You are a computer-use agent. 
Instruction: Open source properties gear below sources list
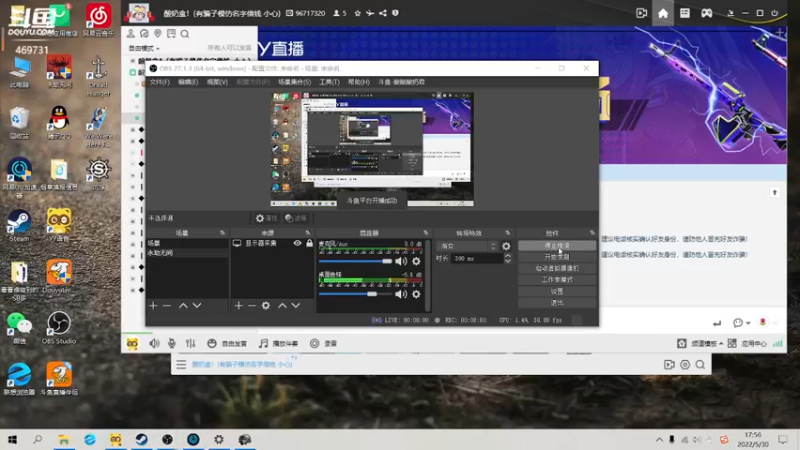pos(266,306)
